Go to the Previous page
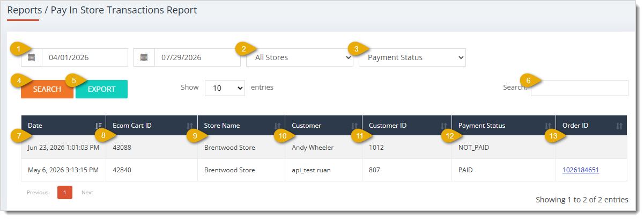This screenshot has height=219, width=644. pyautogui.click(x=38, y=192)
